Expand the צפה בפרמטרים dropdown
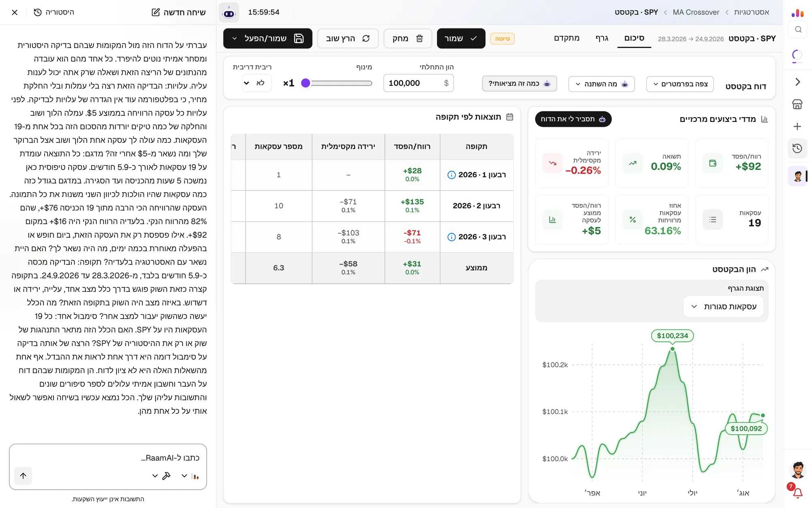 680,84
